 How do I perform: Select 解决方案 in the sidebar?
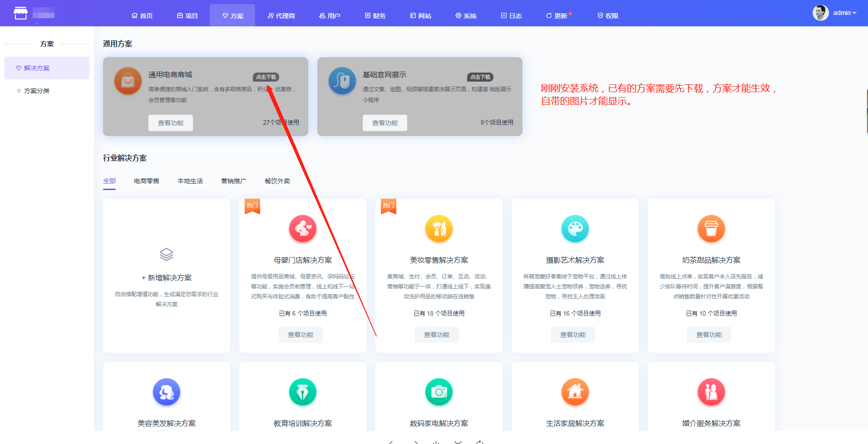[47, 68]
